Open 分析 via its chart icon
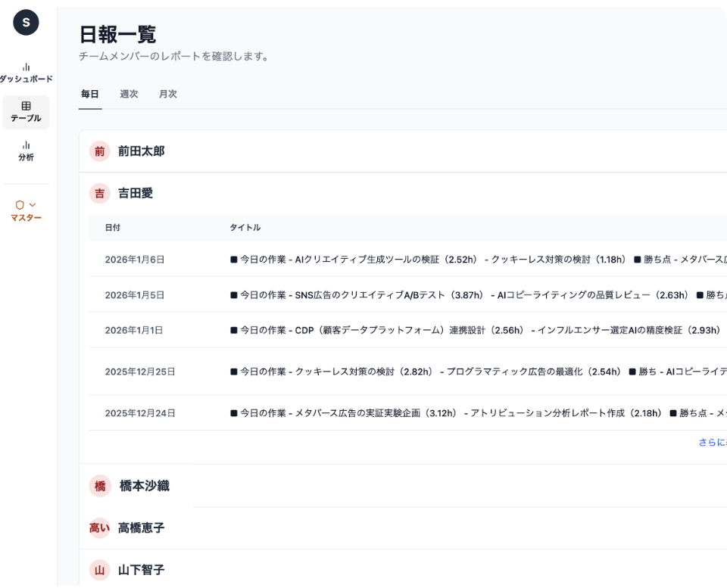Image resolution: width=727 pixels, height=588 pixels. (27, 145)
